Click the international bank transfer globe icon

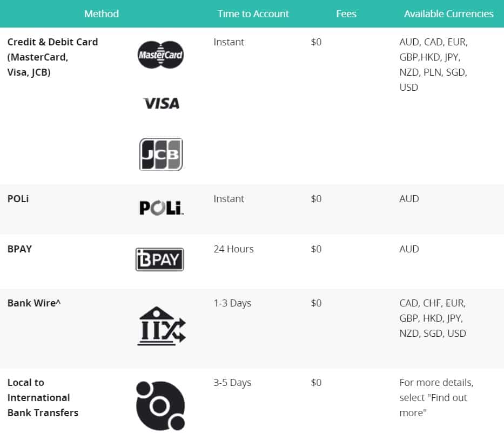(x=160, y=405)
